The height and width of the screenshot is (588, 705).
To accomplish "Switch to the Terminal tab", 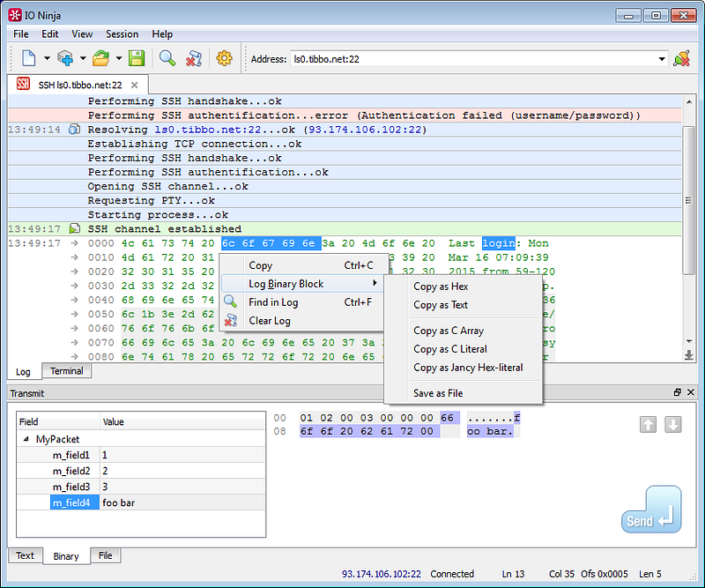I will coord(66,371).
